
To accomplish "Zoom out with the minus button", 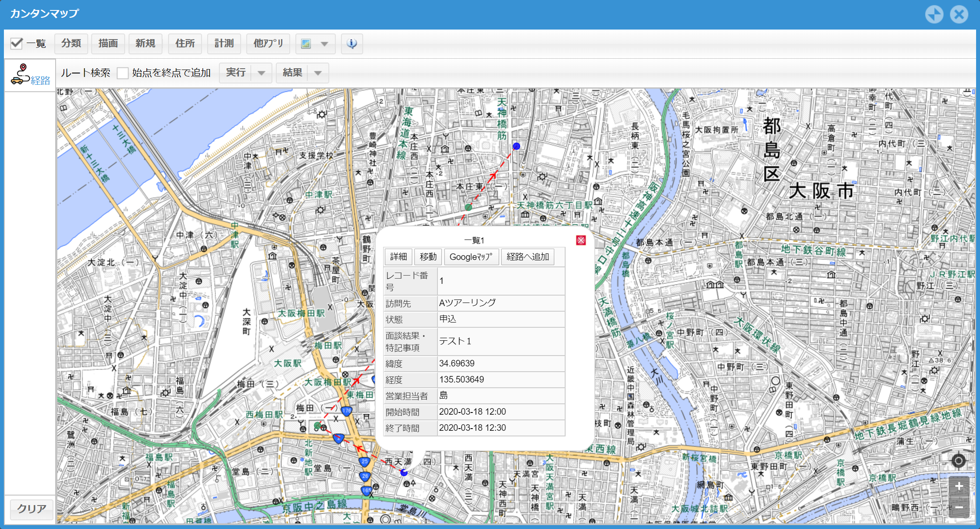I will click(x=959, y=508).
